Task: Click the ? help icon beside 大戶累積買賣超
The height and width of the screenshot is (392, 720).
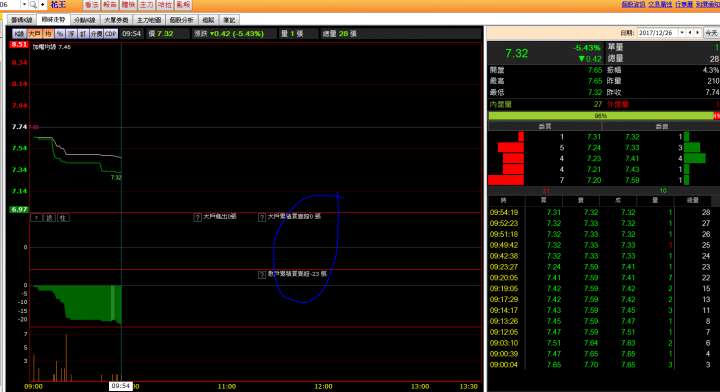Action: coord(262,217)
